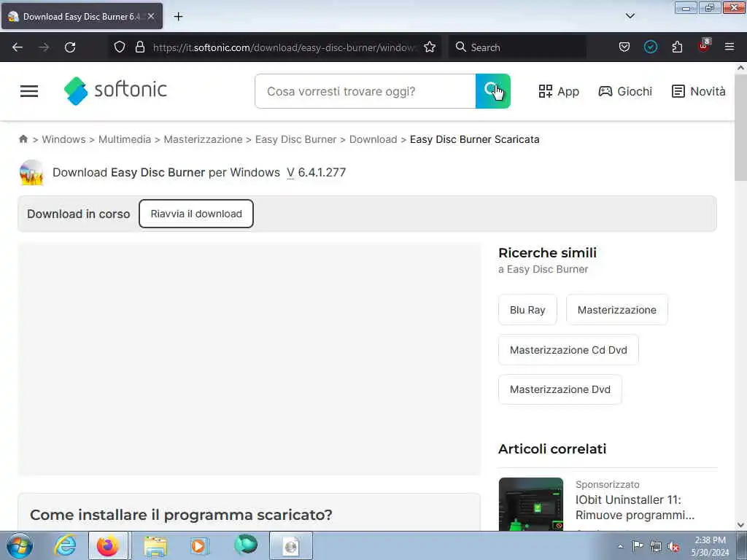Click Riavvia il download button

coord(196,214)
